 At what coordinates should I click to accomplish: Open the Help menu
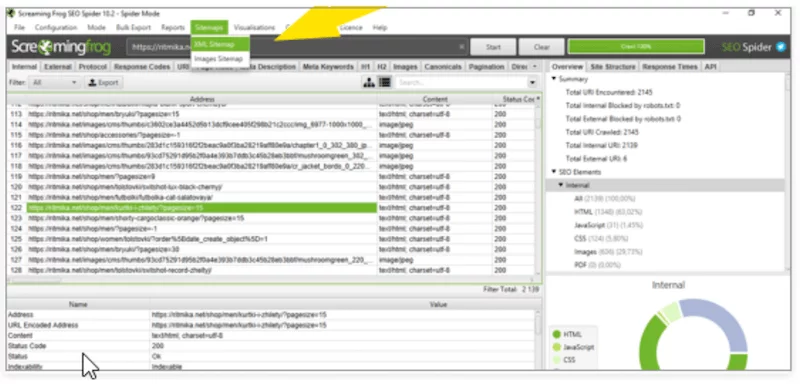point(380,28)
